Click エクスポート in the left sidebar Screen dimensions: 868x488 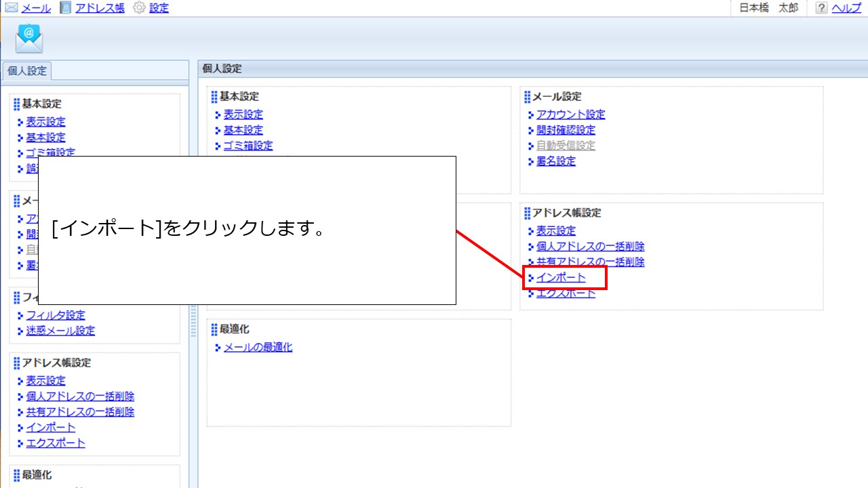click(x=56, y=443)
